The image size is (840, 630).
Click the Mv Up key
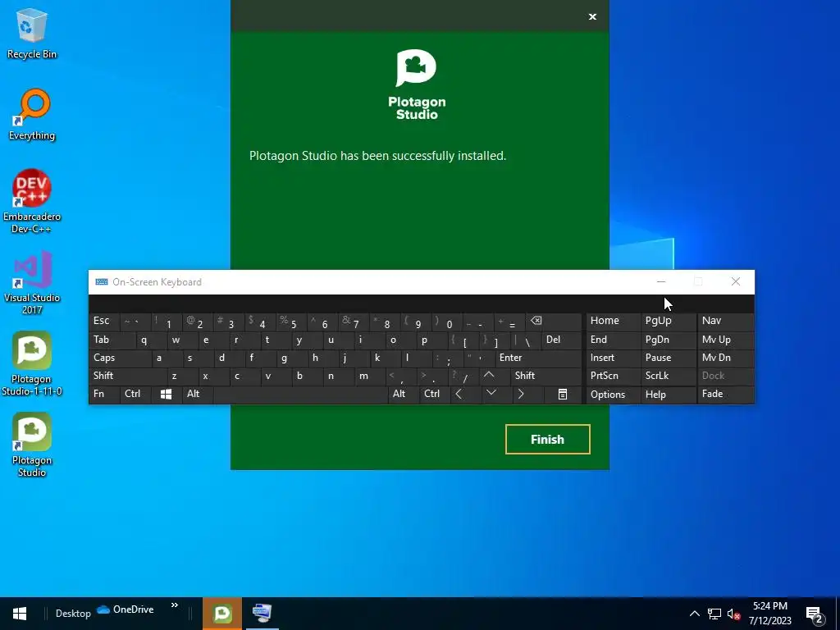pyautogui.click(x=725, y=340)
